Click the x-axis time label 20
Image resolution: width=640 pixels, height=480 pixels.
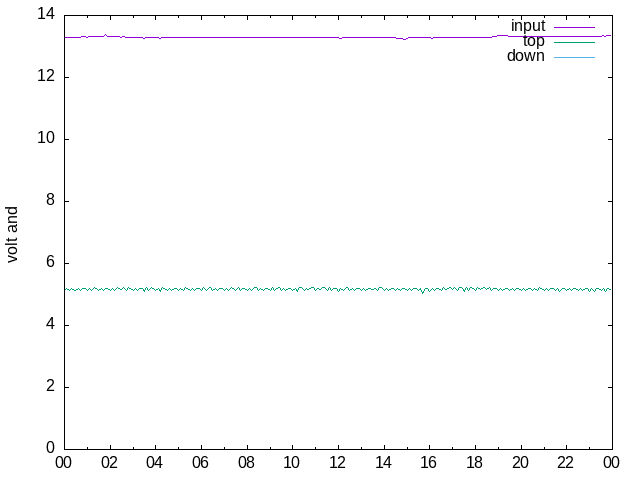520,463
